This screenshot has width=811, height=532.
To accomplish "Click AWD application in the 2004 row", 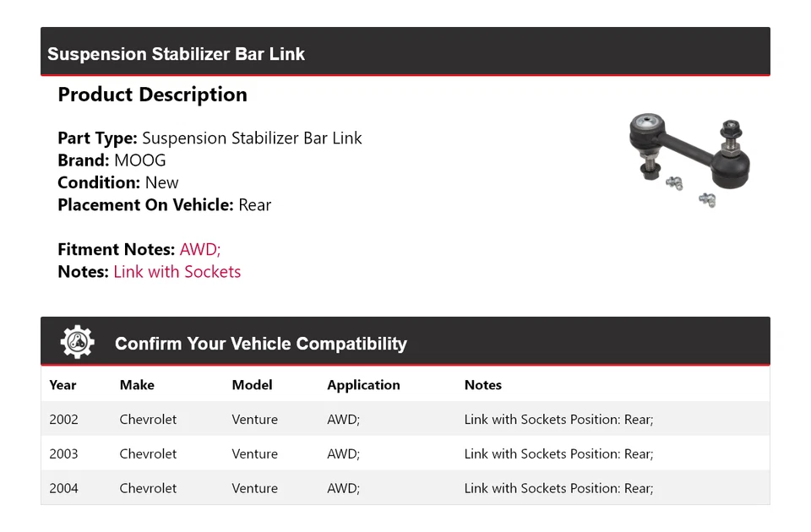I will 344,488.
